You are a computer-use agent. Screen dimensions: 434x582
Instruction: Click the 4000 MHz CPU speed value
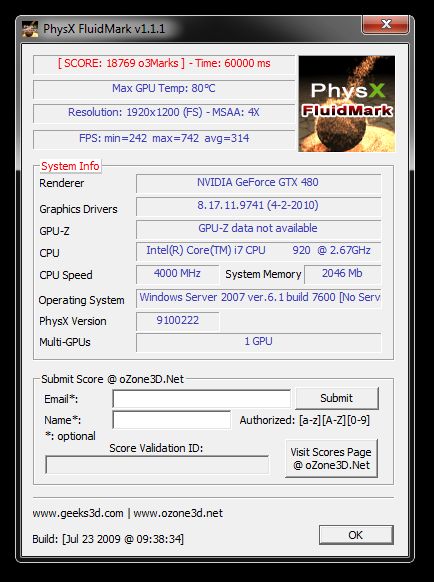[x=177, y=274]
